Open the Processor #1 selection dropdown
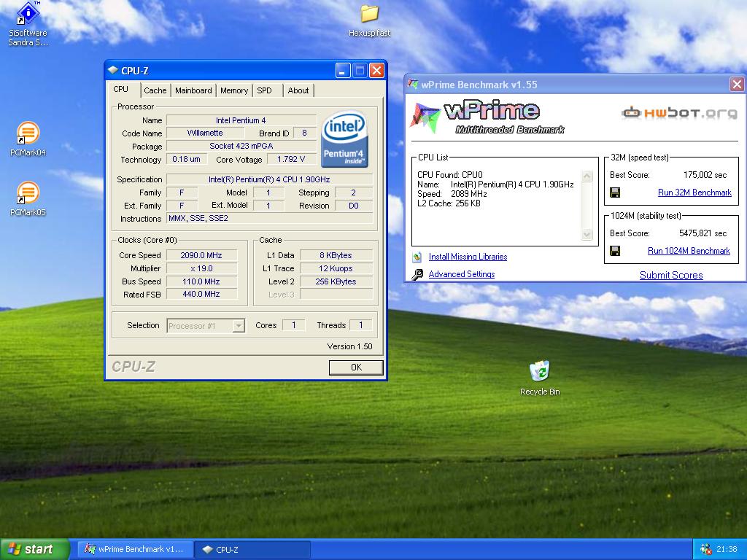747x560 pixels. click(x=205, y=326)
